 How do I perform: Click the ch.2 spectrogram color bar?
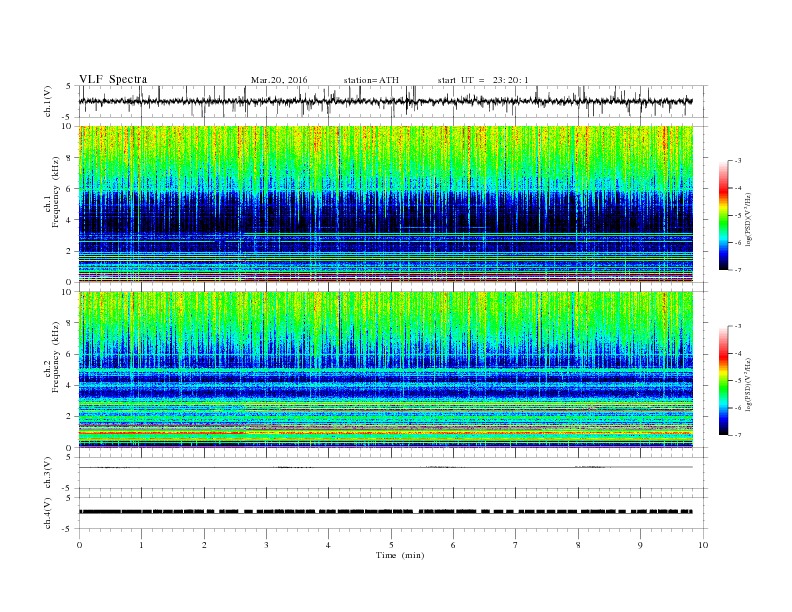click(x=723, y=381)
